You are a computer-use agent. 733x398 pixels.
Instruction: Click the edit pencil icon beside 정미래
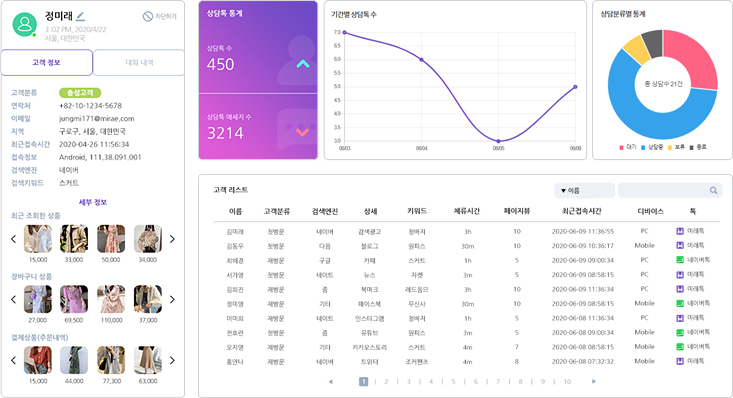click(x=80, y=16)
